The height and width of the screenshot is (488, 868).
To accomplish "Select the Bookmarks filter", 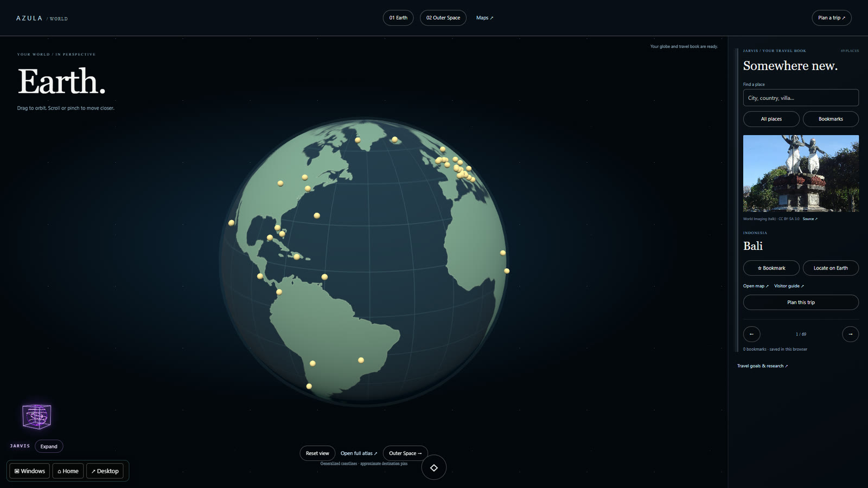I will tap(831, 119).
